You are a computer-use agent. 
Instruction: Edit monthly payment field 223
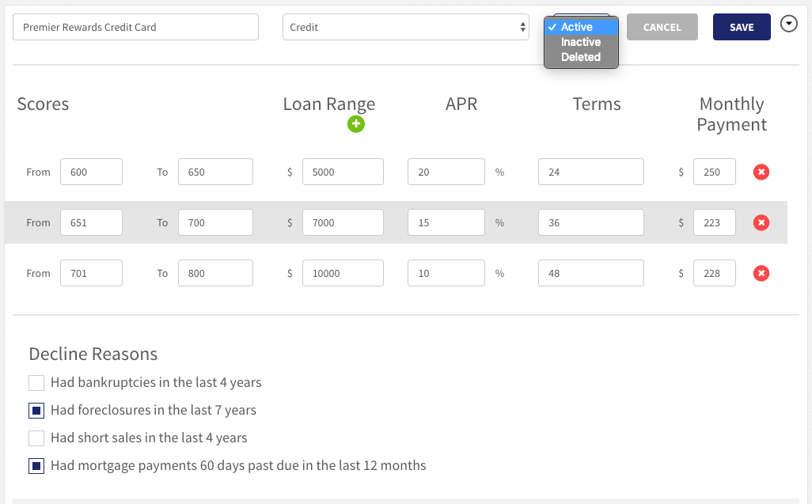click(x=714, y=222)
